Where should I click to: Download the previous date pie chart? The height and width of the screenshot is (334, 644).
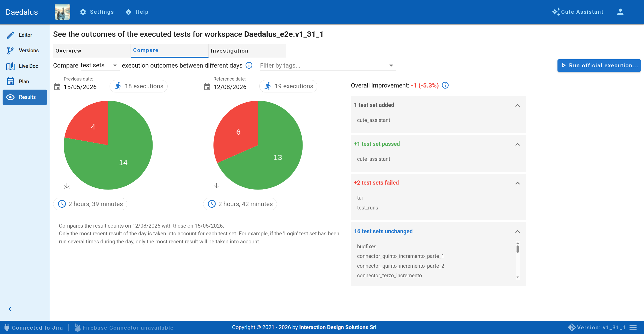(67, 186)
